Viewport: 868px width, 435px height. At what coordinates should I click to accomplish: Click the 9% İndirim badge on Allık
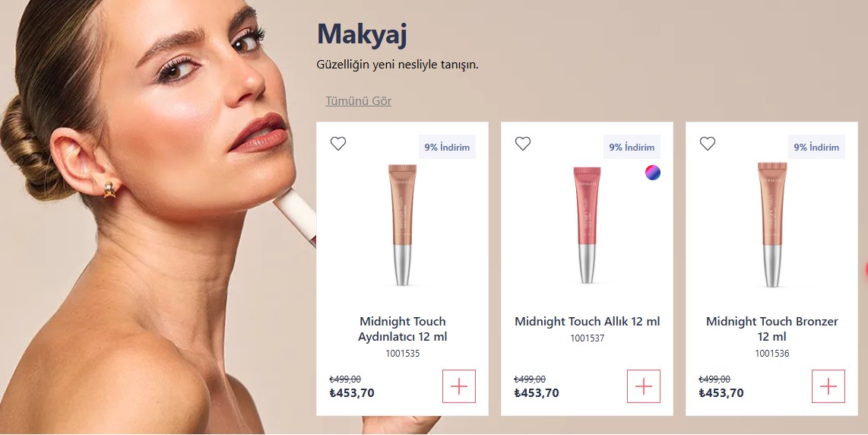[632, 147]
